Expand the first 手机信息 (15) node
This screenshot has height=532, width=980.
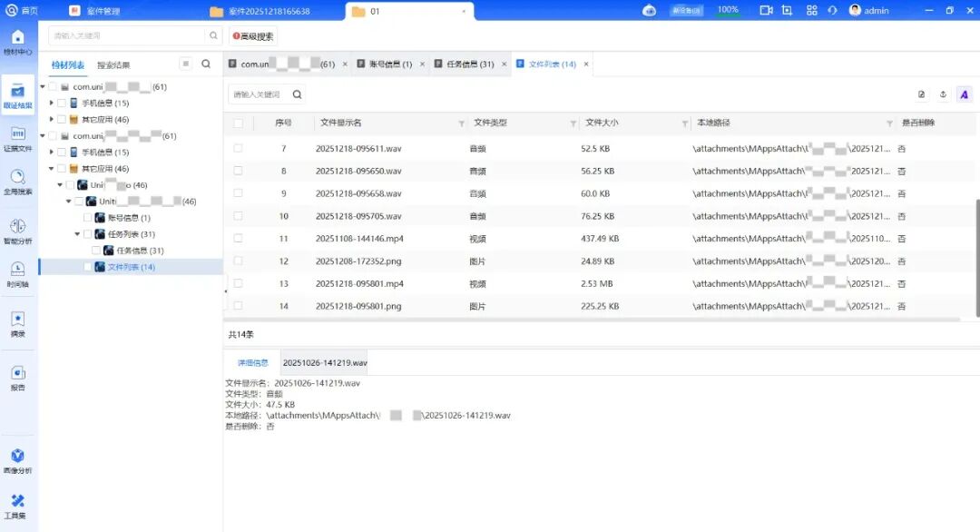tap(52, 103)
